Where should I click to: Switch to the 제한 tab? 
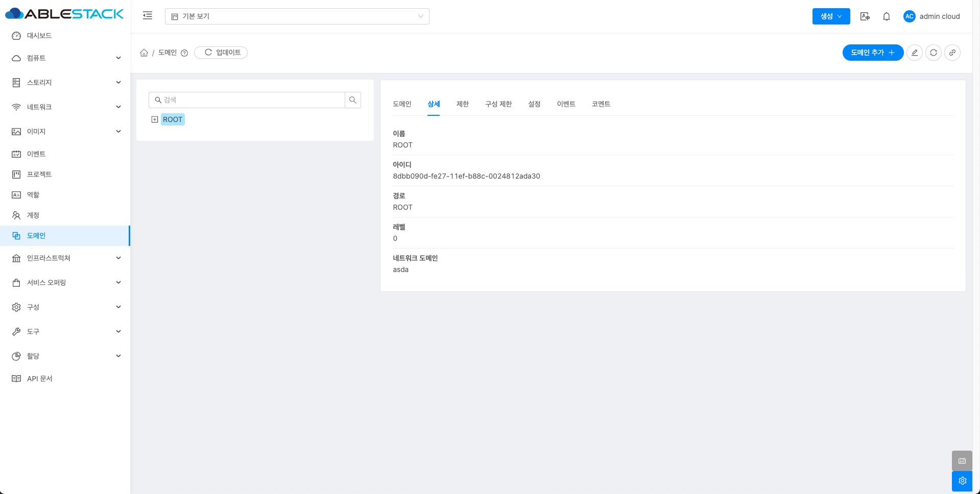(x=462, y=104)
